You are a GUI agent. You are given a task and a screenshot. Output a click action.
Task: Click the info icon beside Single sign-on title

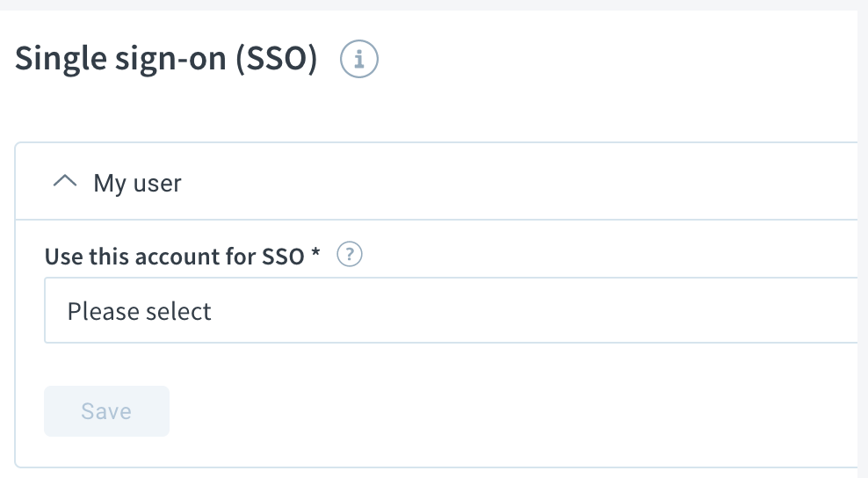tap(358, 59)
